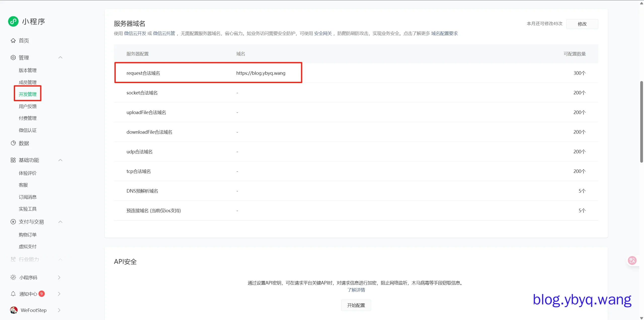Open 用户反馈 page
This screenshot has width=644, height=320.
coord(28,106)
